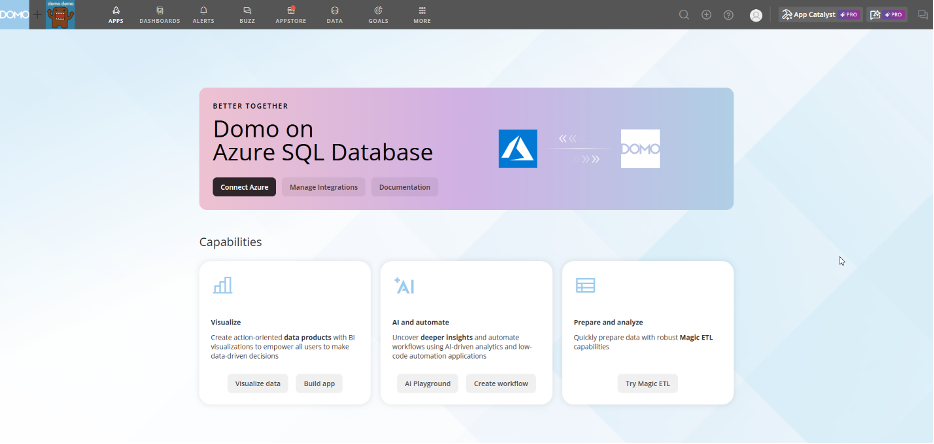Open Goals in the top navigation
The height and width of the screenshot is (444, 934).
pos(378,15)
